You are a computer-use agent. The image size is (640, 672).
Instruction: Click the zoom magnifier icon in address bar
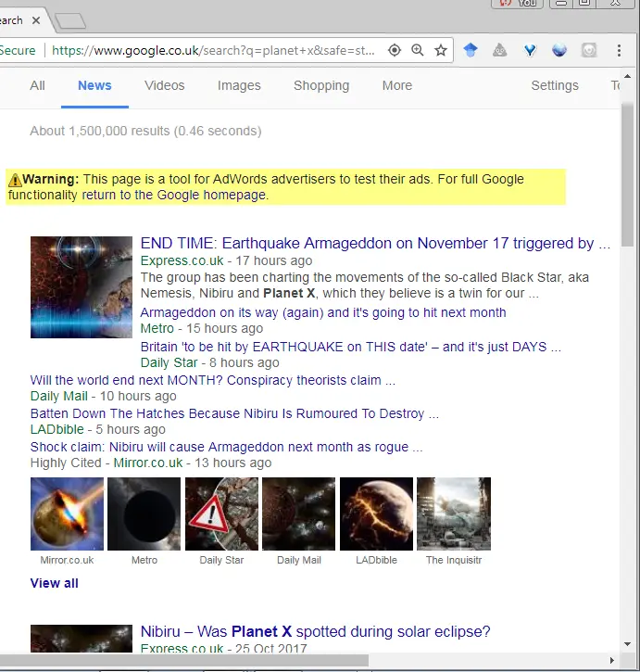(x=417, y=51)
